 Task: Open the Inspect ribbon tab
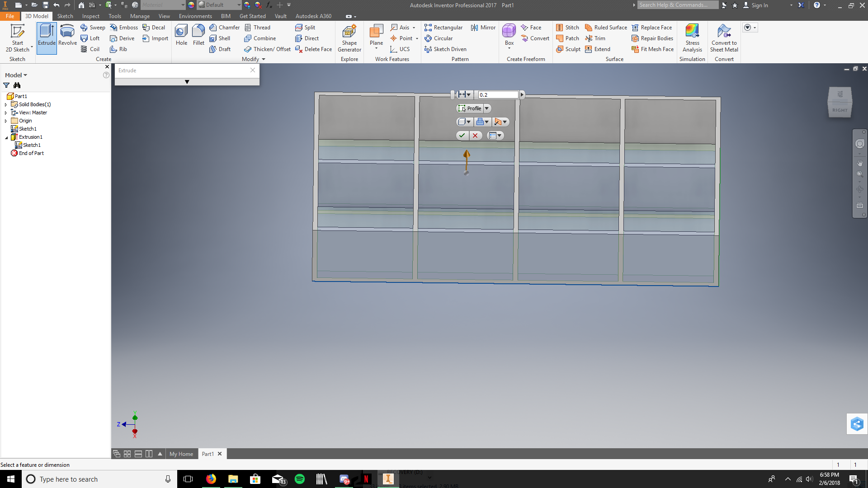(x=90, y=16)
